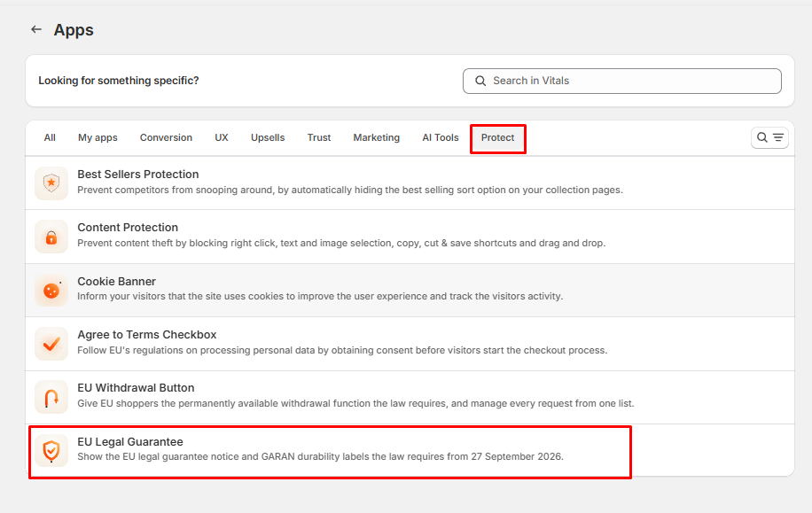Open the AI Tools tab
The image size is (812, 513).
[x=441, y=137]
